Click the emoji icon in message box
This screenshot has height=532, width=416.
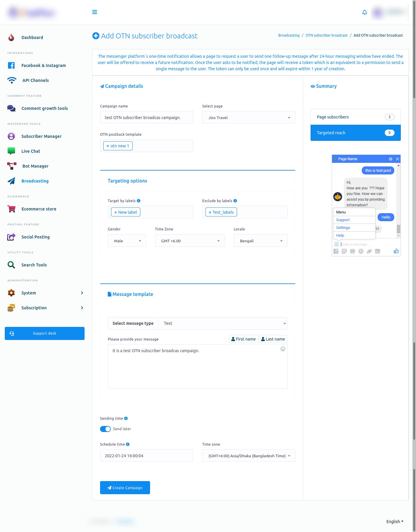click(x=283, y=349)
